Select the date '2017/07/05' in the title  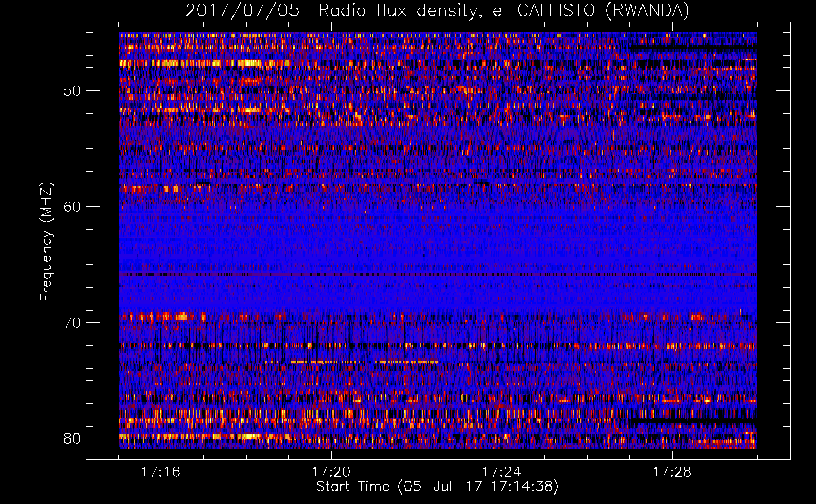coord(243,10)
